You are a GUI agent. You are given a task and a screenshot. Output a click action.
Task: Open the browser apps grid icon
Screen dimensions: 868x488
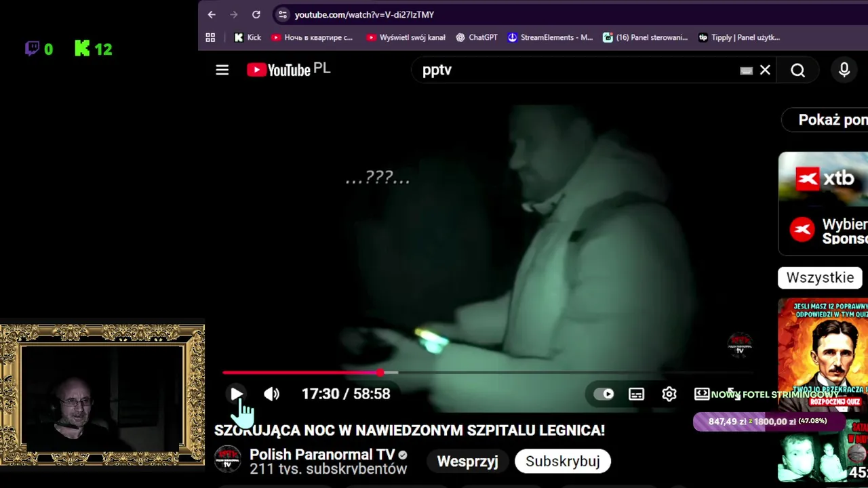coord(210,37)
